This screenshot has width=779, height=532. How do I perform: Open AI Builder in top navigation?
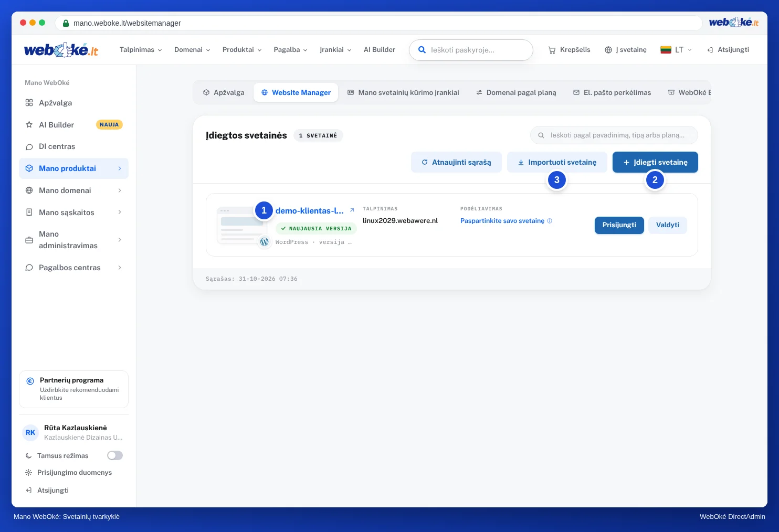pos(380,50)
